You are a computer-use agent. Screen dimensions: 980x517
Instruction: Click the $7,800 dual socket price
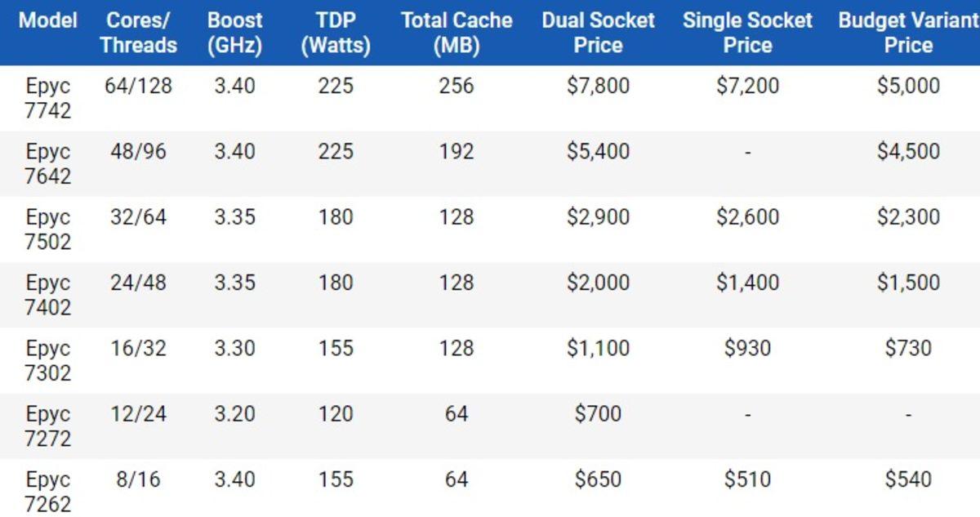point(598,86)
